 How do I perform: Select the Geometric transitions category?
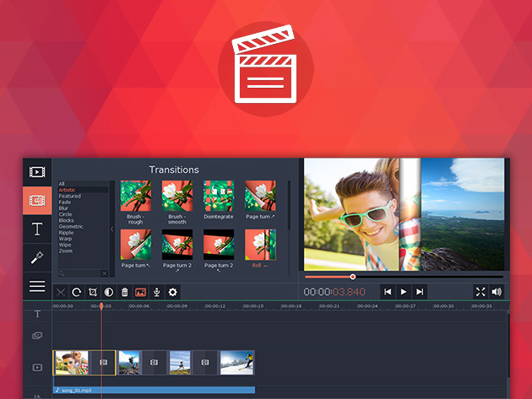coord(71,226)
